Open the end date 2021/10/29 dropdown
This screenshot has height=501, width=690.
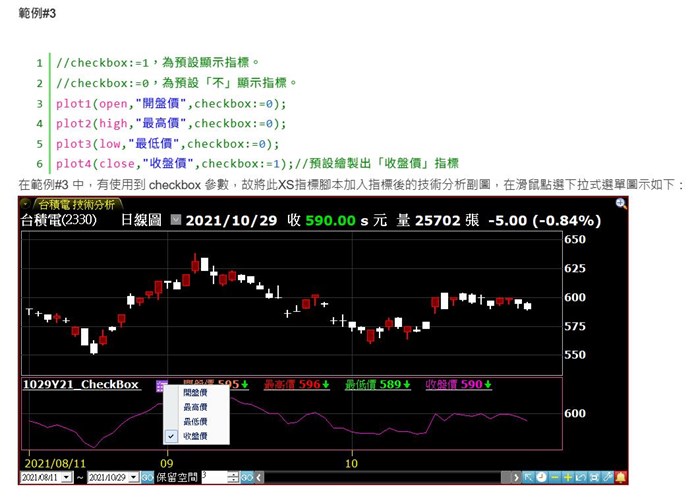coord(134,477)
